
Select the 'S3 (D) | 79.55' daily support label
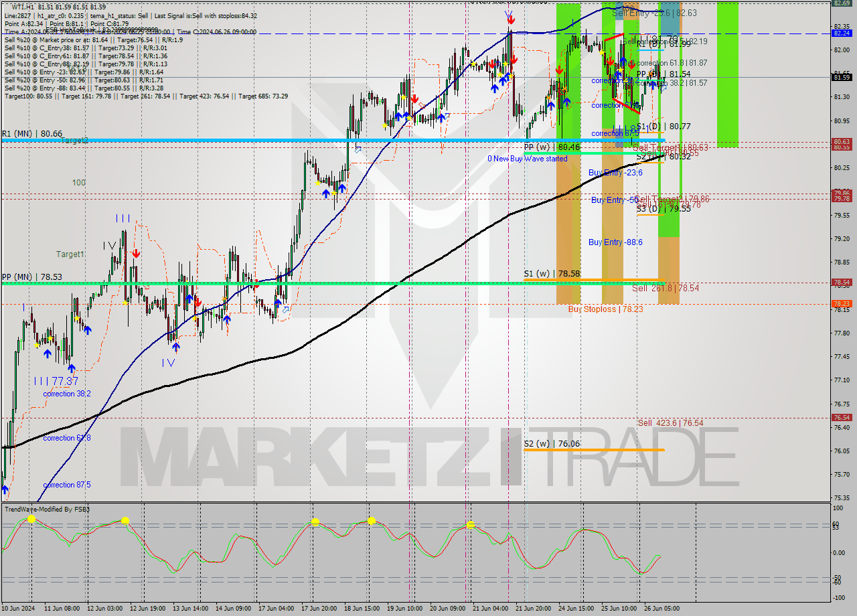coord(664,209)
